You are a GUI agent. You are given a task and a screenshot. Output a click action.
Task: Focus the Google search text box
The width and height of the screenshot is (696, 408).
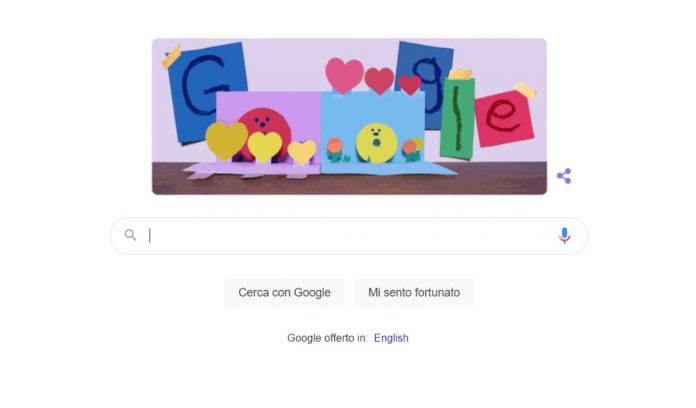[x=349, y=236]
